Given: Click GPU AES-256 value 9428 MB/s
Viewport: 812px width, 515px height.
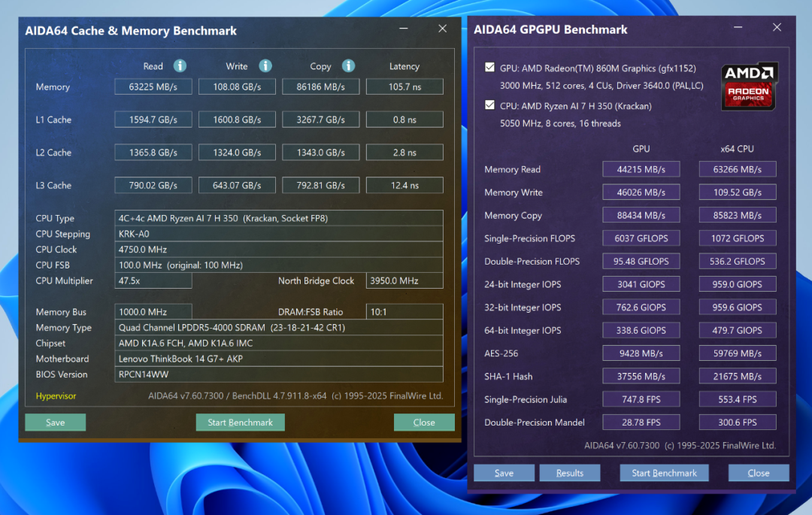Looking at the screenshot, I should click(641, 353).
